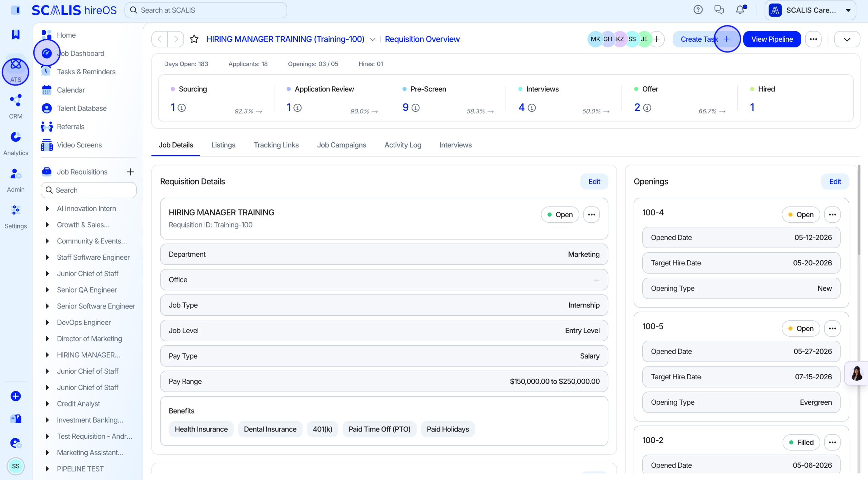Open options menu beside requisition Open status
This screenshot has width=868, height=480.
pyautogui.click(x=592, y=215)
